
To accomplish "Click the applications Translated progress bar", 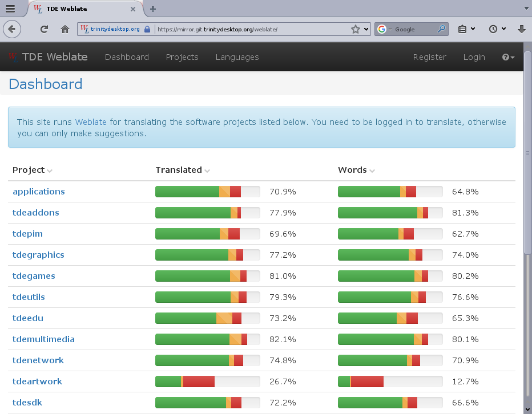I will coord(208,192).
